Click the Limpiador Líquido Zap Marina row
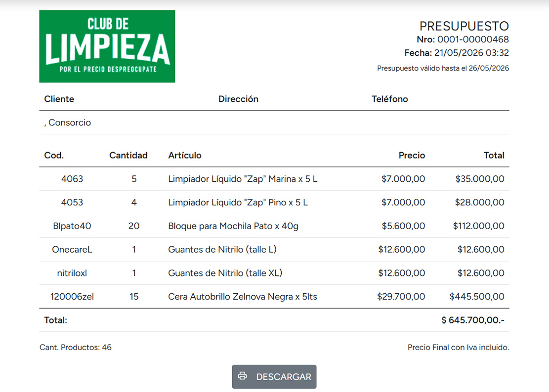Screen dimensions: 549x392 click(274, 179)
